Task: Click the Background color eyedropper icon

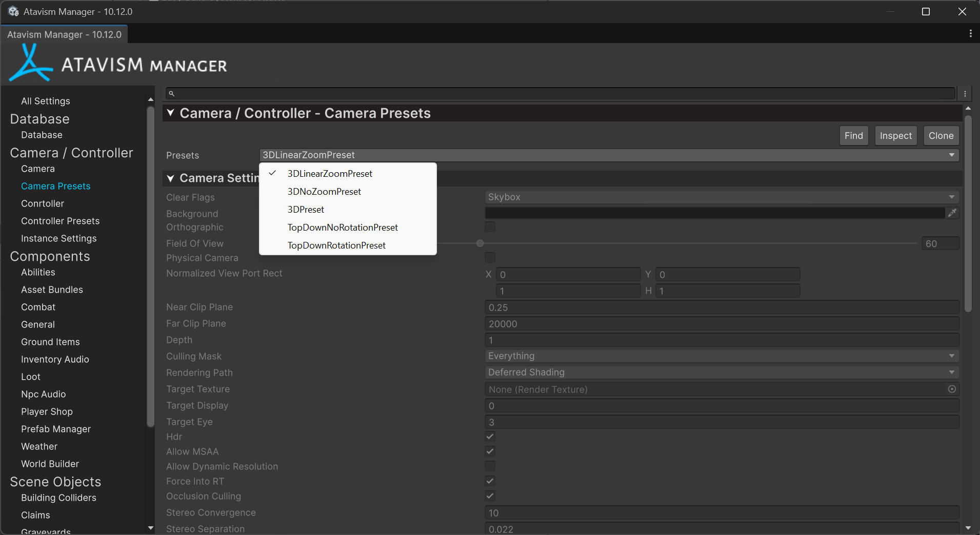Action: (952, 213)
